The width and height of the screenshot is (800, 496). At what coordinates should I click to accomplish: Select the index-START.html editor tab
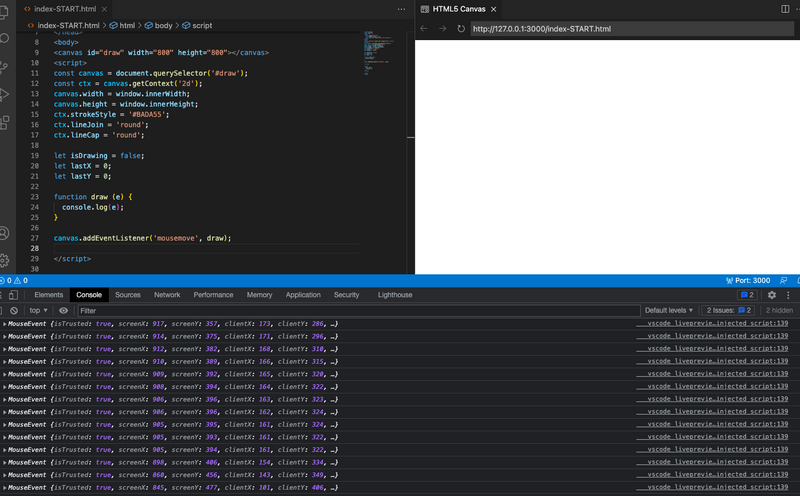pos(65,9)
